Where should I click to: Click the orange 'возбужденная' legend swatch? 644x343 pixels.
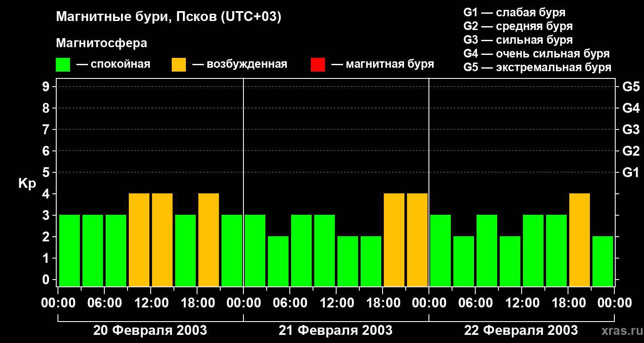click(x=179, y=65)
